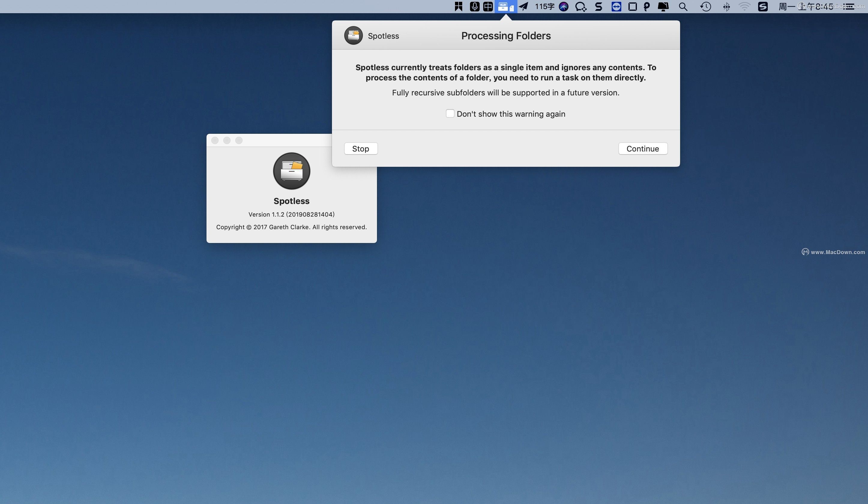Image resolution: width=868 pixels, height=504 pixels.
Task: Open the bookmark-shaped menu bar icon
Action: pos(458,7)
